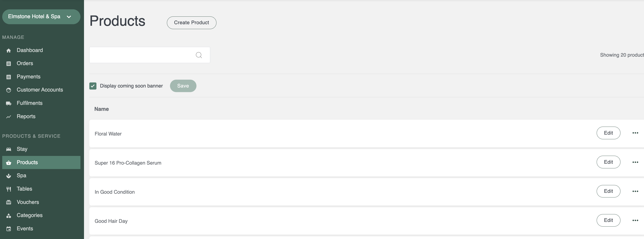
Task: Focus the product search input field
Action: pyautogui.click(x=150, y=55)
